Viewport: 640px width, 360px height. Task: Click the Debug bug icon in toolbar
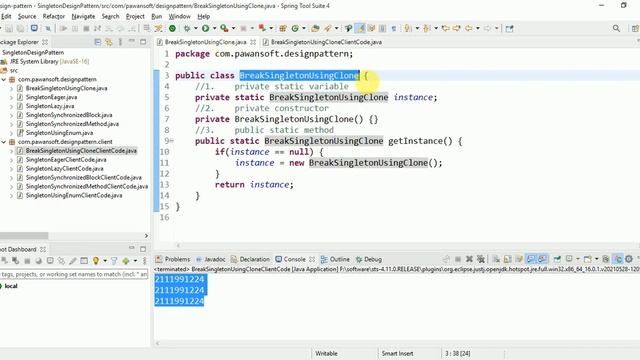click(x=187, y=28)
